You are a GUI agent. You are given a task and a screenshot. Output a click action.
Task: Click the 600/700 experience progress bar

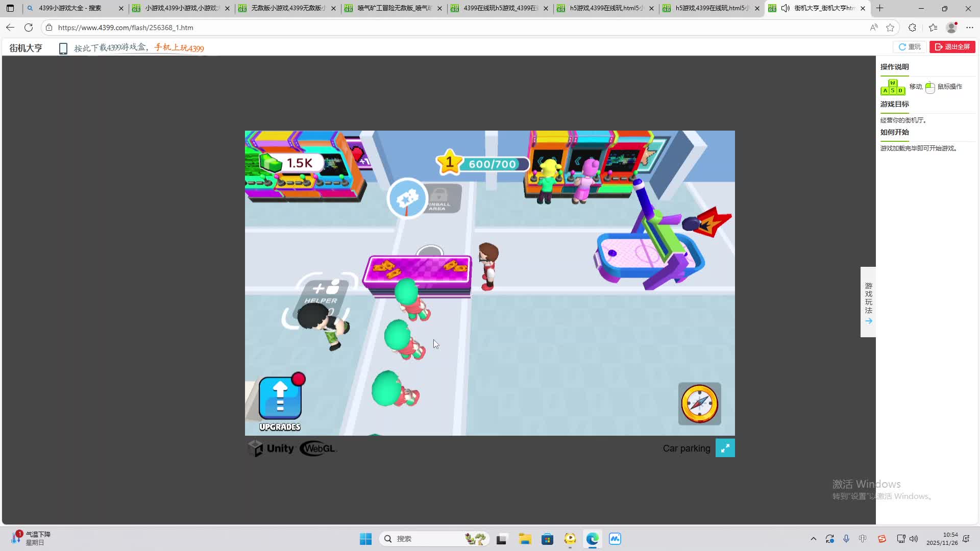coord(493,164)
